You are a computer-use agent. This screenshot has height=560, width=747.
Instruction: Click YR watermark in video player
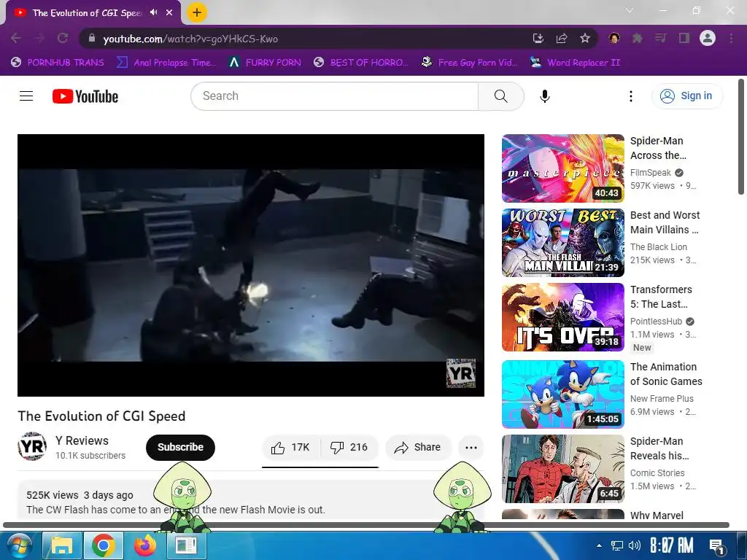(x=461, y=373)
